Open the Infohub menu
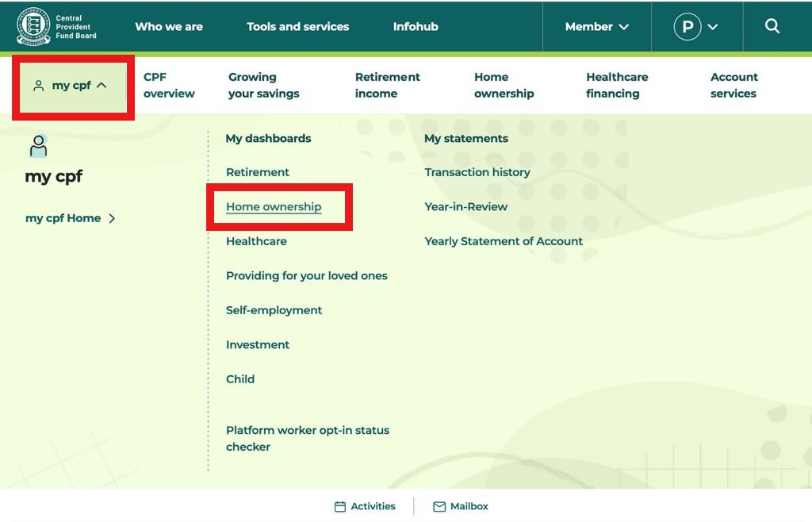The image size is (812, 522). pos(416,26)
